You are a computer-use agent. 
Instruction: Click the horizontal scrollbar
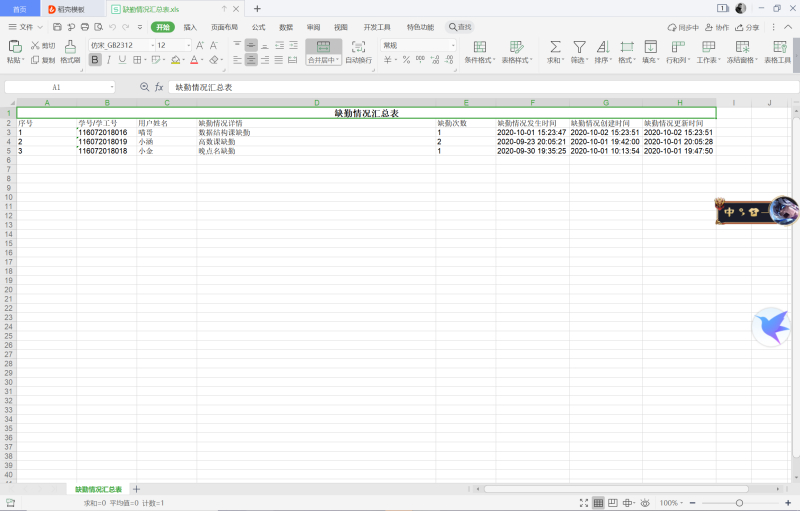616,489
